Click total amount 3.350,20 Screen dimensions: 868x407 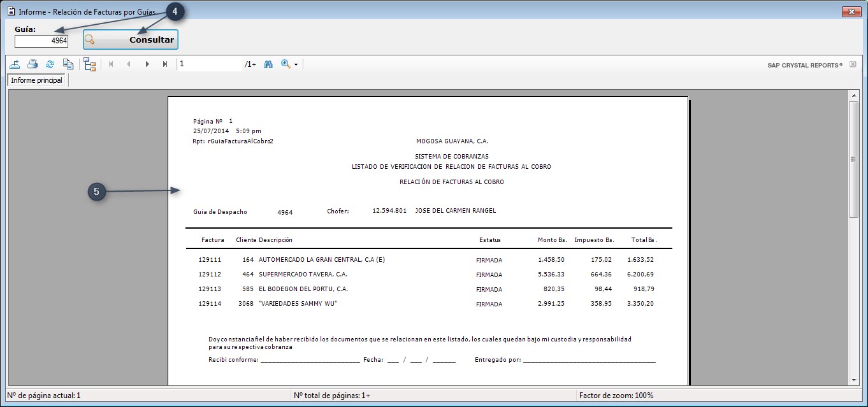click(x=640, y=304)
